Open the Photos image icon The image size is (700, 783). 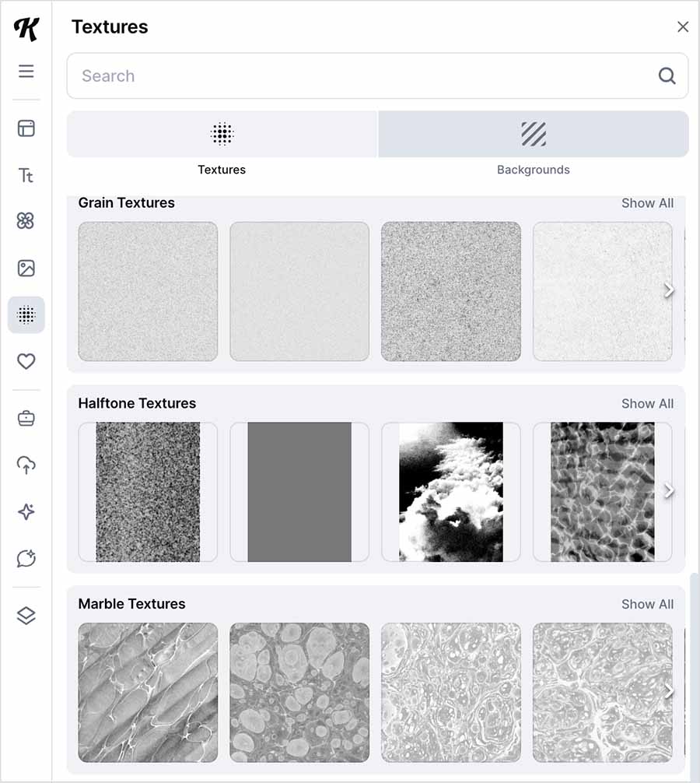(x=26, y=269)
